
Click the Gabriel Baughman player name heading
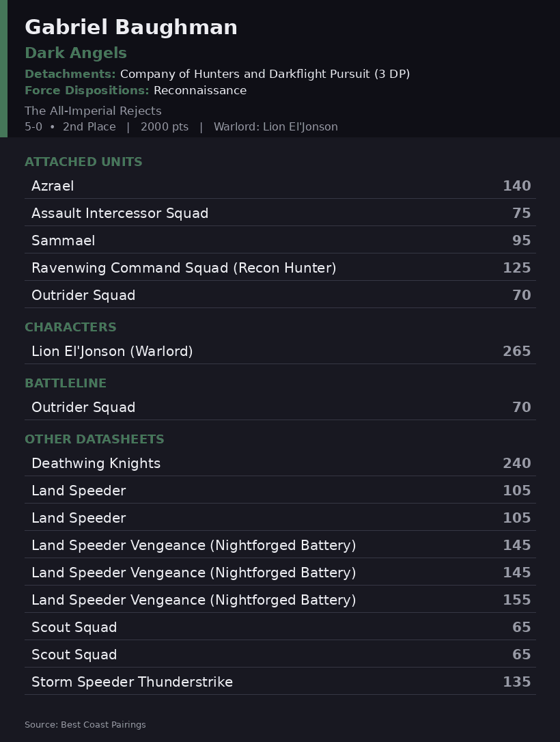click(131, 27)
